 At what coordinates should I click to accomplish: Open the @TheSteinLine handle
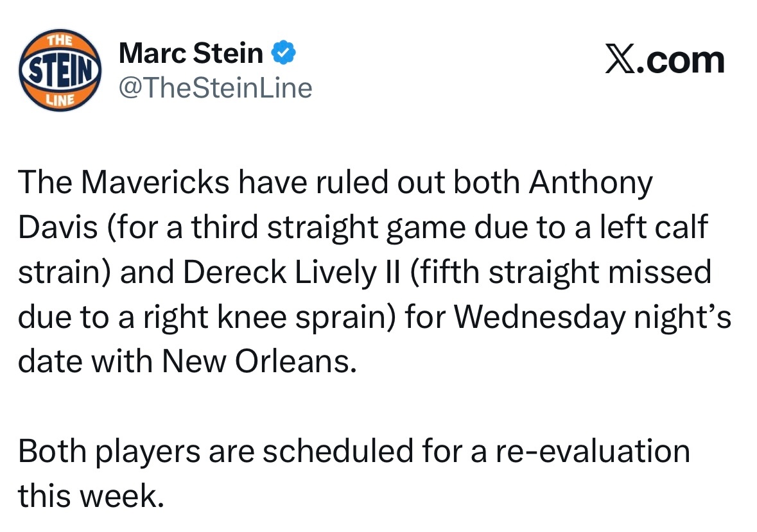point(216,88)
